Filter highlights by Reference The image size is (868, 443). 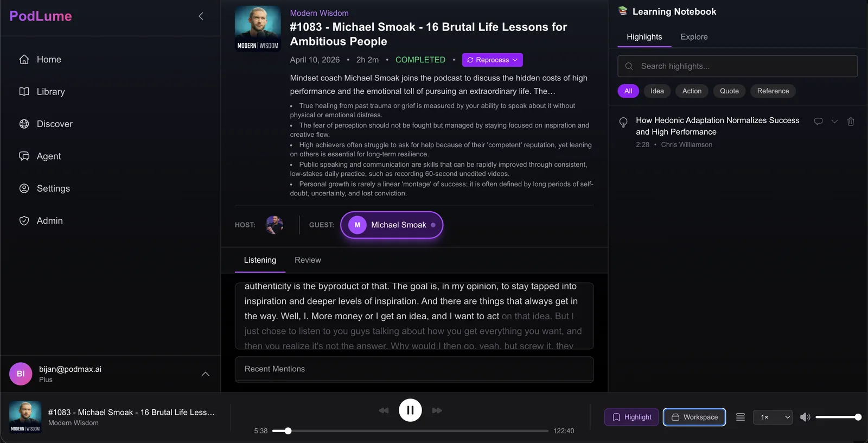773,91
